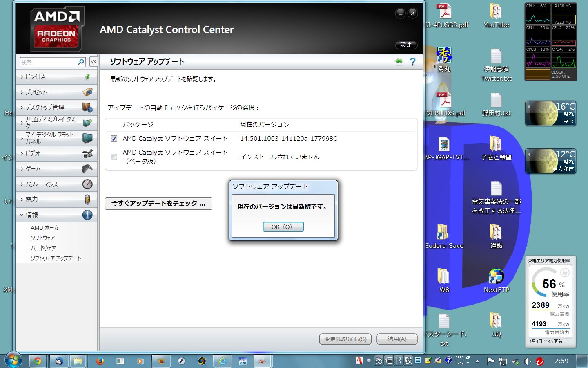This screenshot has width=588, height=368.
Task: Open the 電気事業法 desktop text file
Action: pyautogui.click(x=496, y=197)
